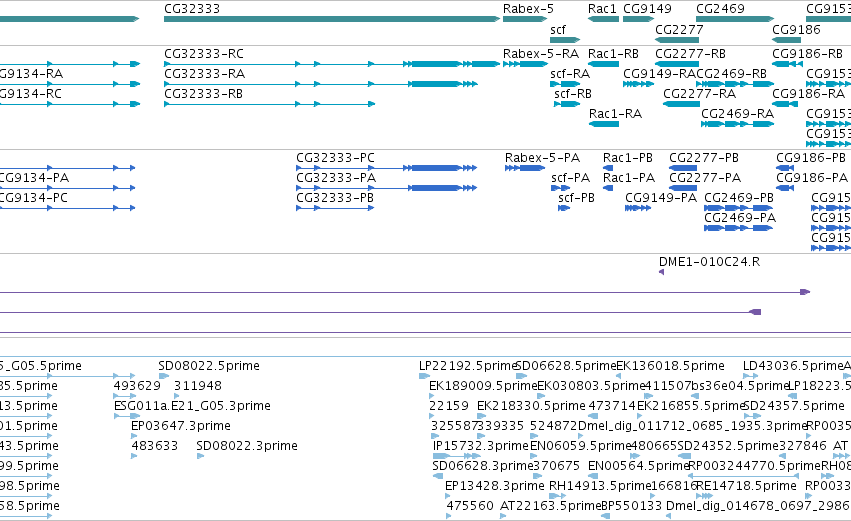Open protein CG2469-PA

click(740, 218)
